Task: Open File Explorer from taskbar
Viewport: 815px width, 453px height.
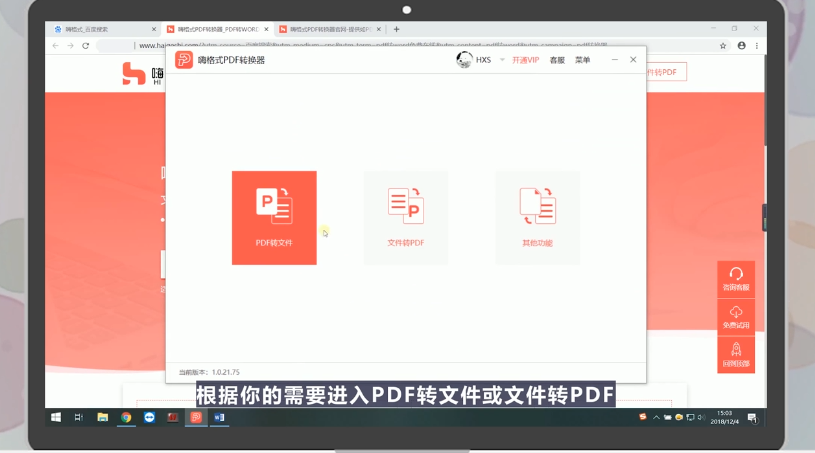Action: (x=102, y=417)
